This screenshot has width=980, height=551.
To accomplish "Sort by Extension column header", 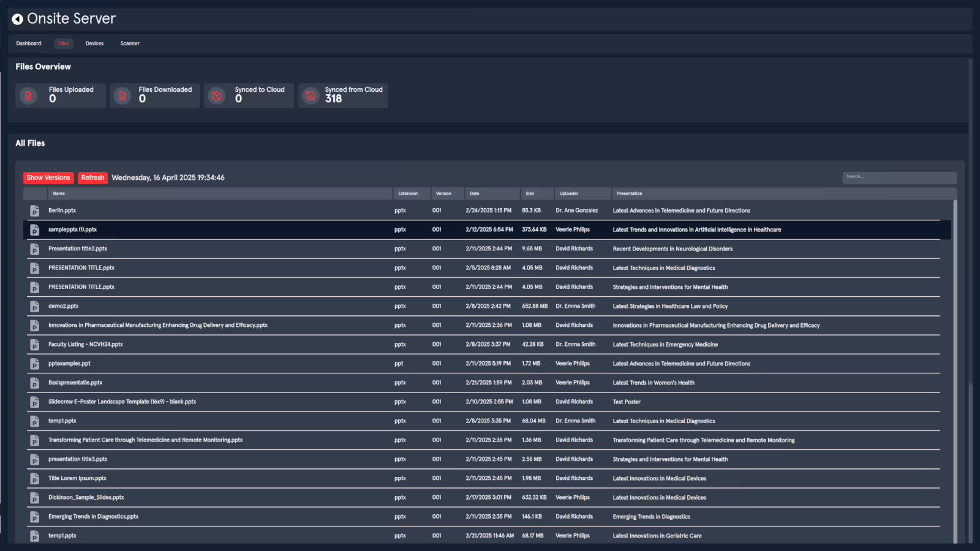I will (x=412, y=193).
